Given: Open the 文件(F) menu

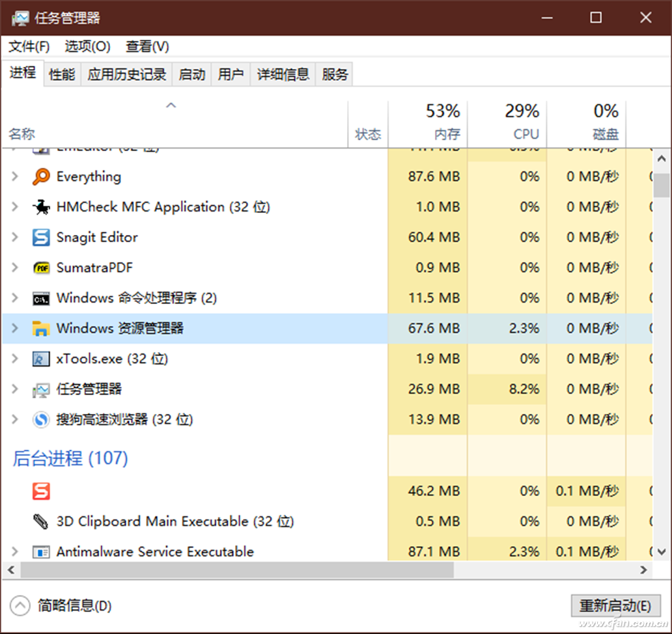Looking at the screenshot, I should [29, 46].
